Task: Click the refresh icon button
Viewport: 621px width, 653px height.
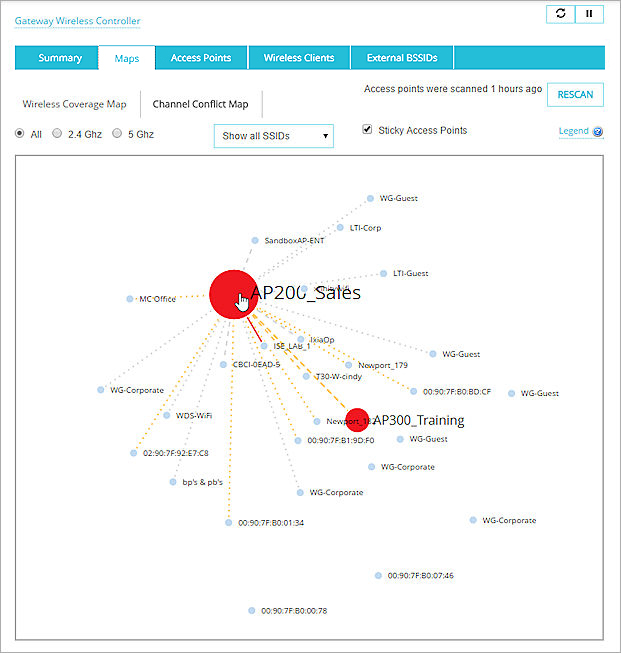Action: point(560,14)
